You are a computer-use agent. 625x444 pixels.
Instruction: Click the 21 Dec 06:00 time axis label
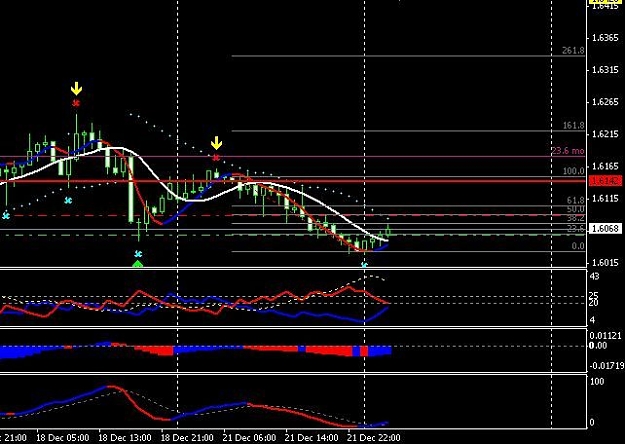coord(250,438)
